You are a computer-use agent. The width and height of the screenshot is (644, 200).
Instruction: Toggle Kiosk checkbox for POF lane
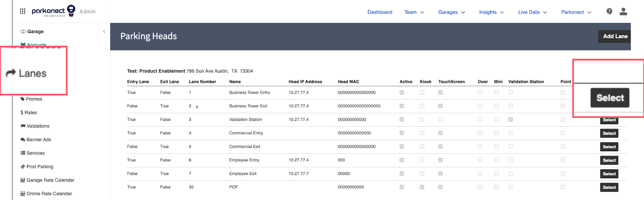click(422, 187)
